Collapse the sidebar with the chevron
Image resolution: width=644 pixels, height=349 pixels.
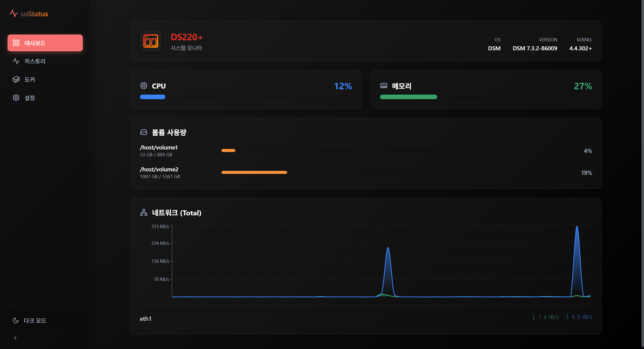pyautogui.click(x=15, y=338)
